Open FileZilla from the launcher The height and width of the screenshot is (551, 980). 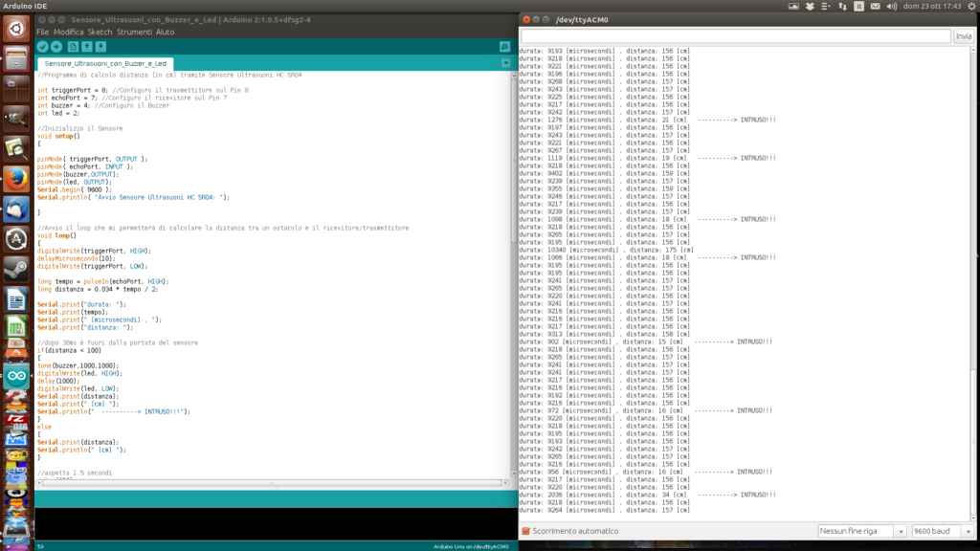tap(16, 419)
